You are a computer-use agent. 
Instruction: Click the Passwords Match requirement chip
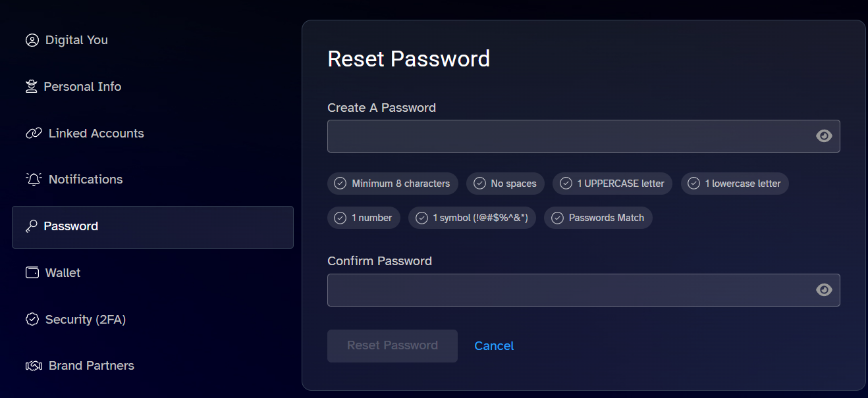tap(598, 218)
